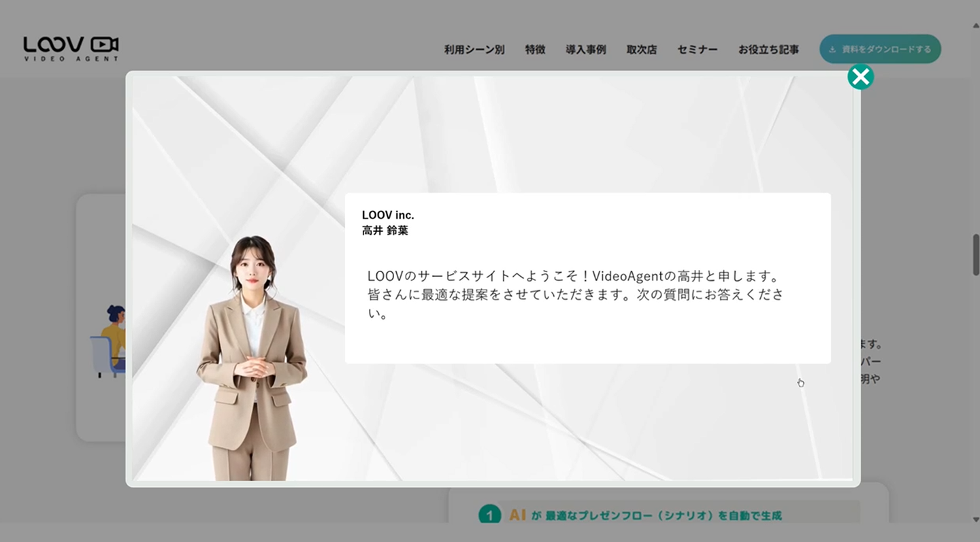Viewport: 980px width, 542px height.
Task: Click the scrollbar up arrow
Action: 975,26
